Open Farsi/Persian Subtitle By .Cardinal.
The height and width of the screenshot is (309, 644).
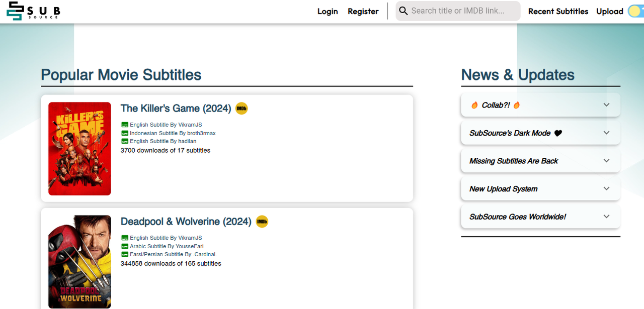coord(173,254)
